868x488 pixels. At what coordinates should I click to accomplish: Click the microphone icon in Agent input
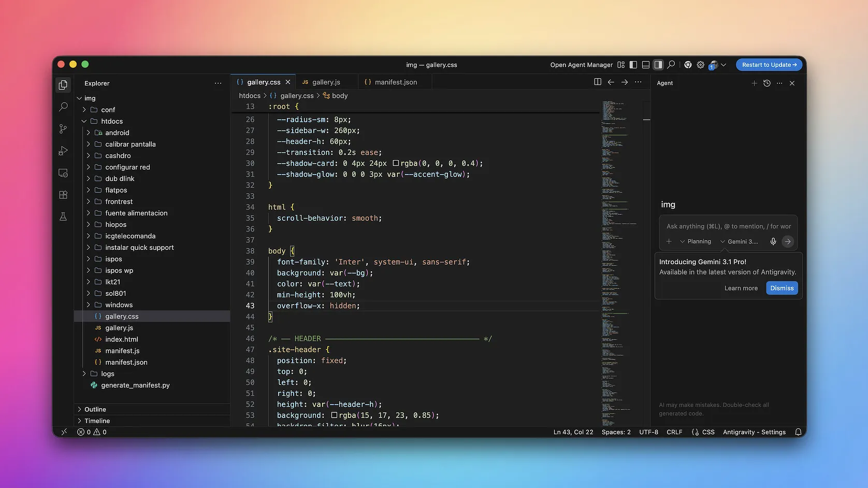[x=773, y=241]
